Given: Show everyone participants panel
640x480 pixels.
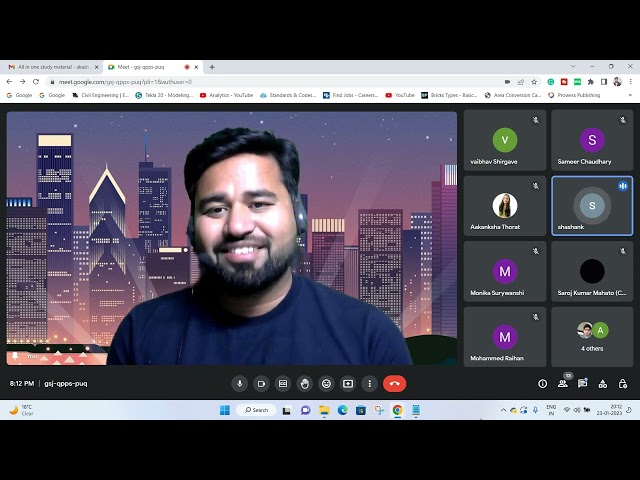Looking at the screenshot, I should tap(562, 384).
